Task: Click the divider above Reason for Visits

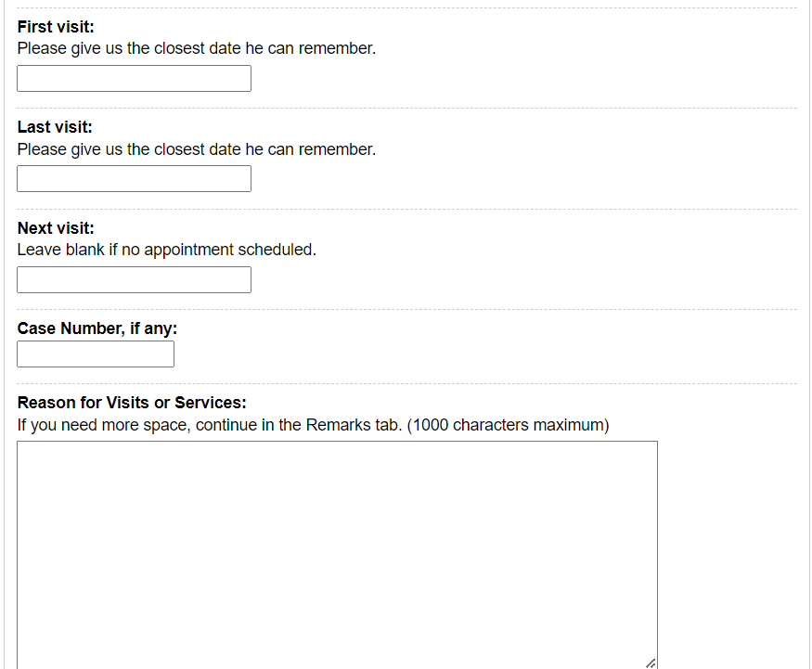Action: [x=406, y=382]
